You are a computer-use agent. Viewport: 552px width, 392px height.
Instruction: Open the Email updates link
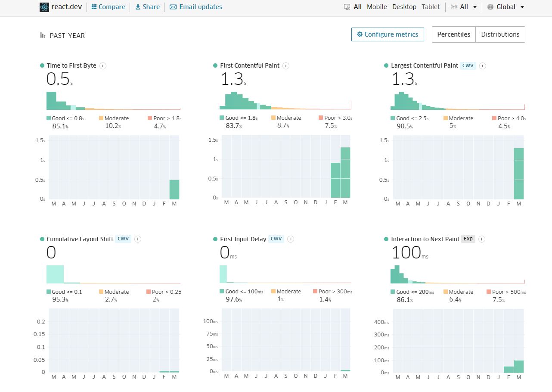pos(195,7)
